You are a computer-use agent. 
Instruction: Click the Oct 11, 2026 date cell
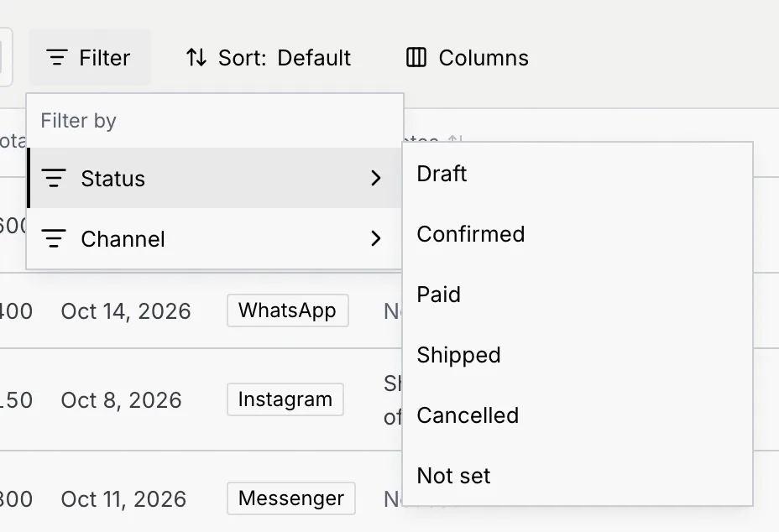(123, 499)
